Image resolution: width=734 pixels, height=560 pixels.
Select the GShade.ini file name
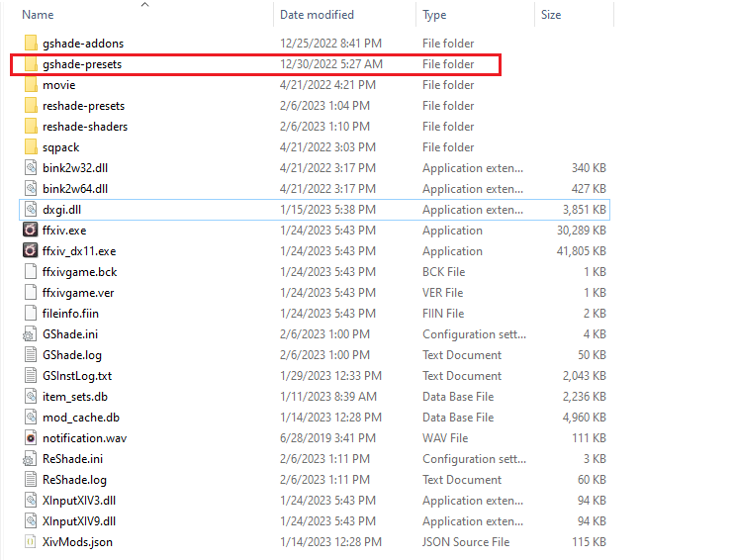[70, 334]
